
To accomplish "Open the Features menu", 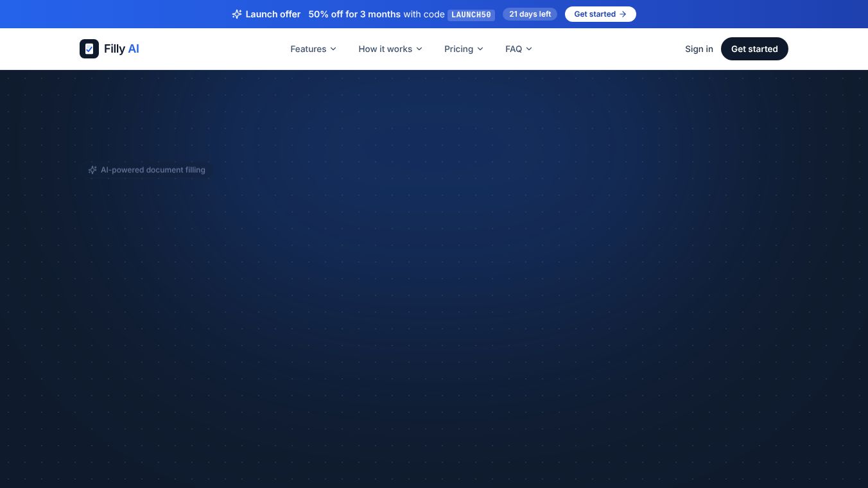I will 313,49.
